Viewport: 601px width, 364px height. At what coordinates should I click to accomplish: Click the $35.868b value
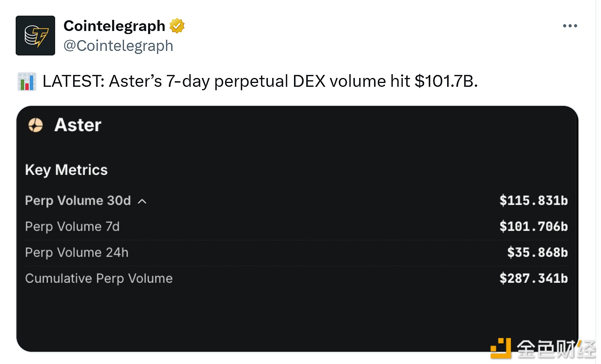[537, 253]
